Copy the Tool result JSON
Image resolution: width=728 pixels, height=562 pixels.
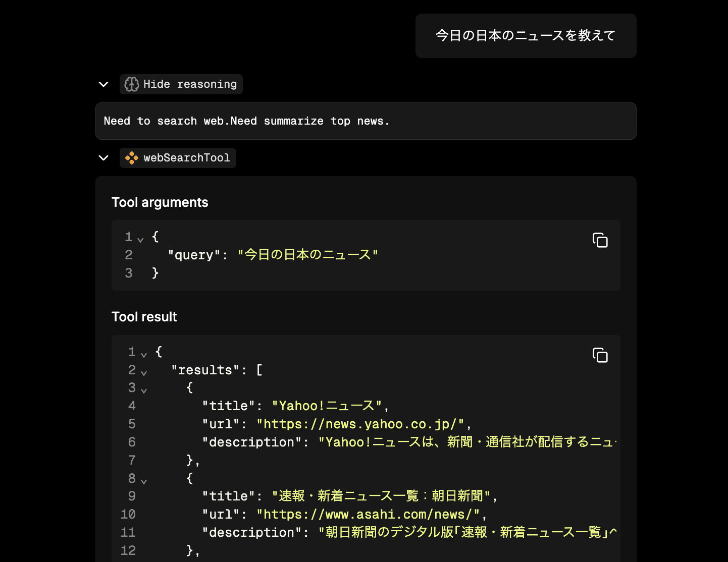coord(600,356)
